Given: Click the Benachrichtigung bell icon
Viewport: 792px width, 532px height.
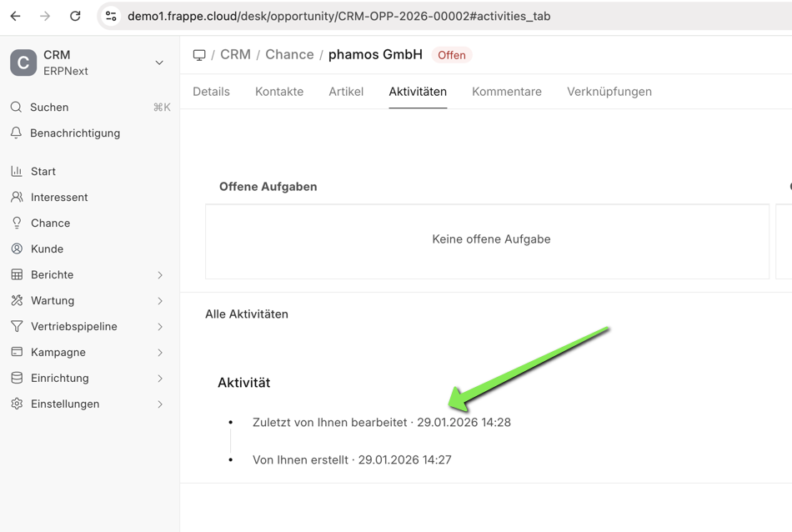Looking at the screenshot, I should click(x=17, y=133).
